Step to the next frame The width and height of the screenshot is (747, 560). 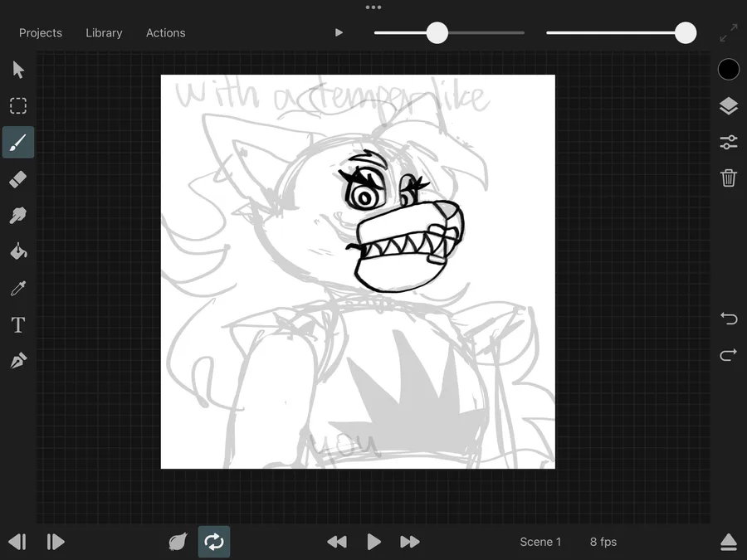pyautogui.click(x=56, y=542)
